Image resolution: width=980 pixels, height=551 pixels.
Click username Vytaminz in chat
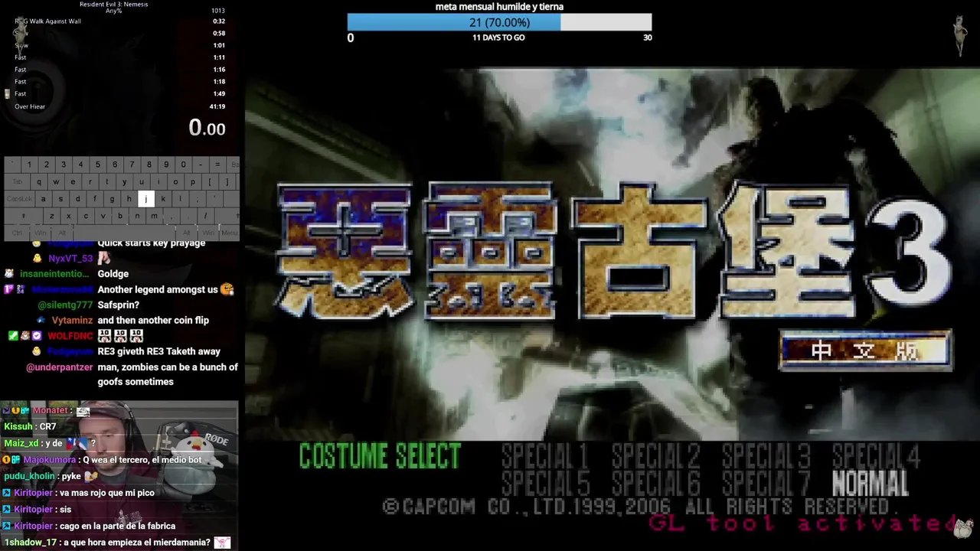click(72, 320)
